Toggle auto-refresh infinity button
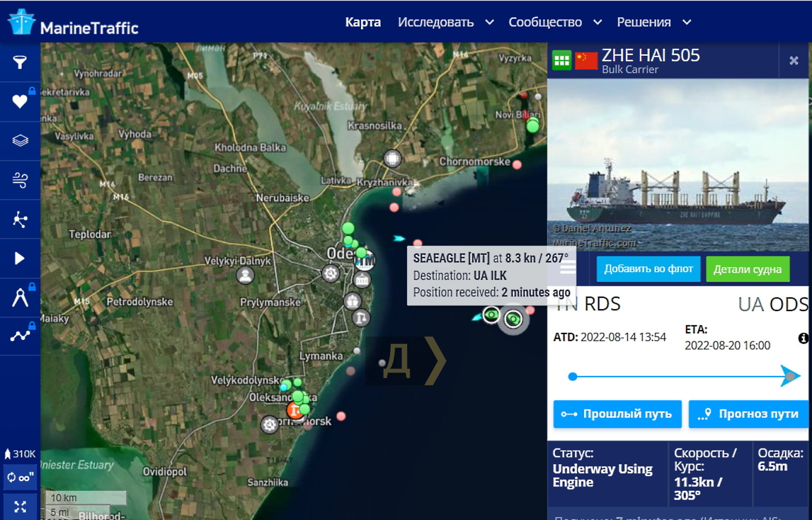812x520 pixels. [x=20, y=477]
